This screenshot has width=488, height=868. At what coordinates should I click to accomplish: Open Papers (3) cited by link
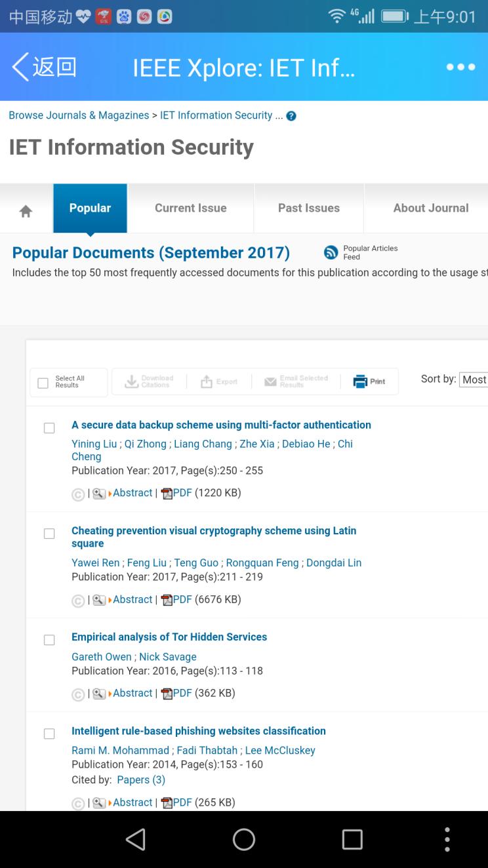[141, 780]
